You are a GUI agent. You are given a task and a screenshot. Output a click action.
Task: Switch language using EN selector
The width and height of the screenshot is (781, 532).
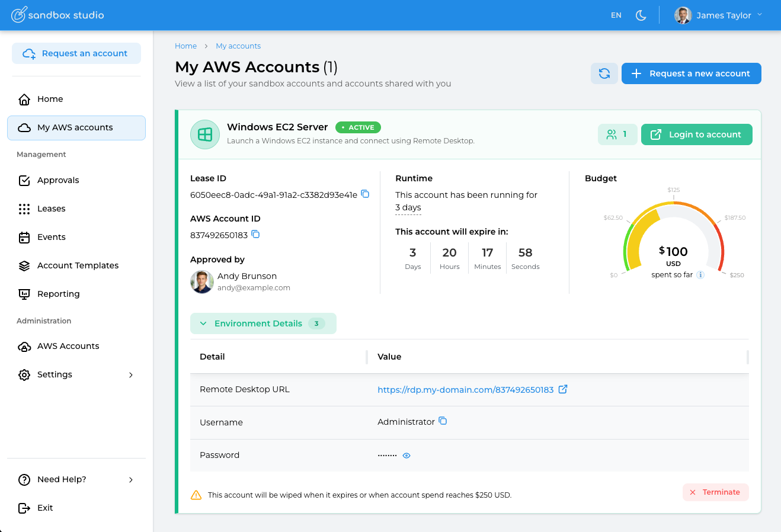tap(616, 15)
